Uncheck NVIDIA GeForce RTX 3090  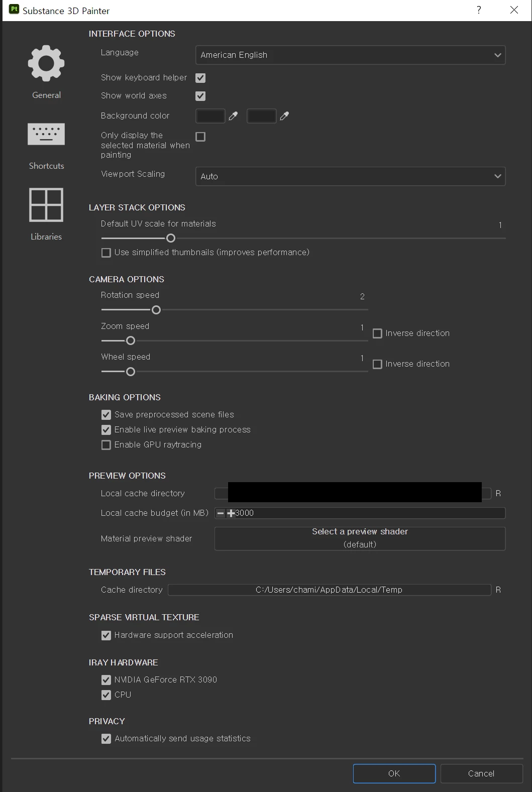(x=106, y=680)
